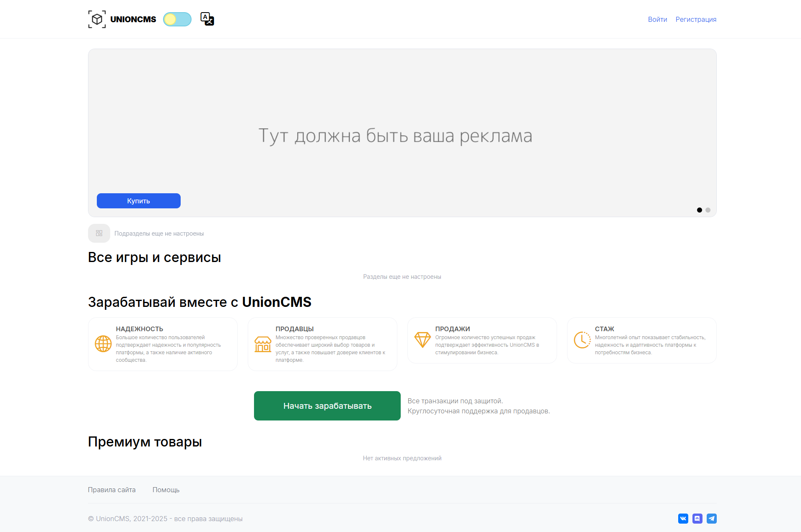Open the Telegram social icon

pyautogui.click(x=712, y=519)
